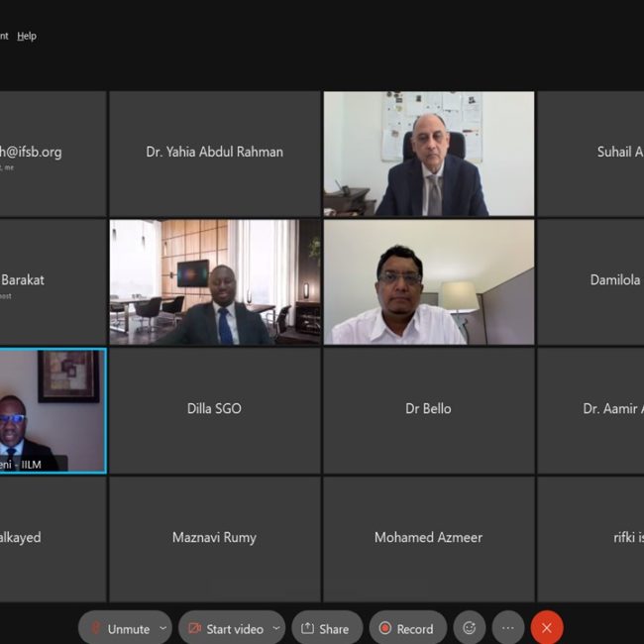Leave the meeting with the red X
This screenshot has height=644, width=644.
547,627
